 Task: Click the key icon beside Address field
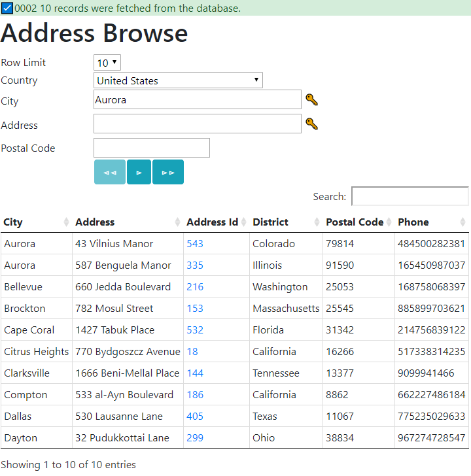pos(311,124)
